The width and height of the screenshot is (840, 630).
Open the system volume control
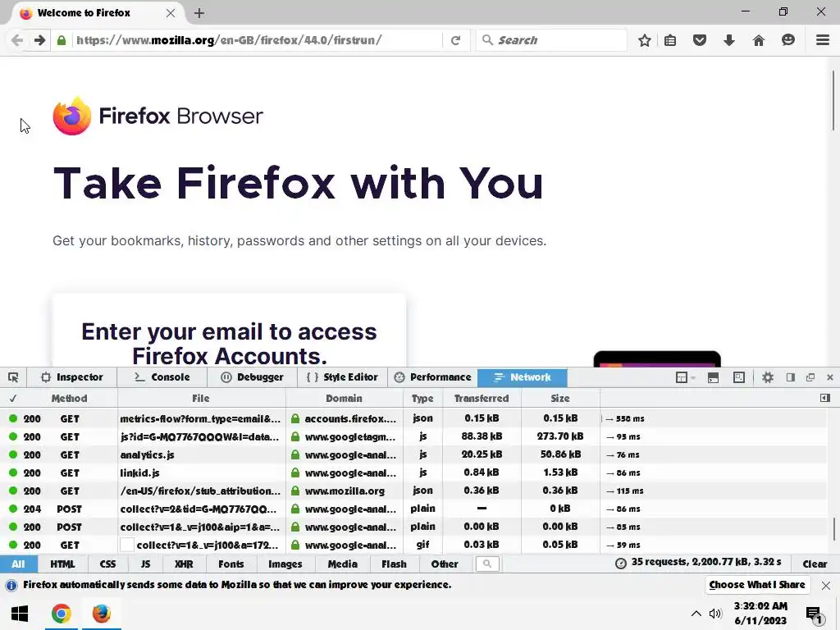[715, 614]
